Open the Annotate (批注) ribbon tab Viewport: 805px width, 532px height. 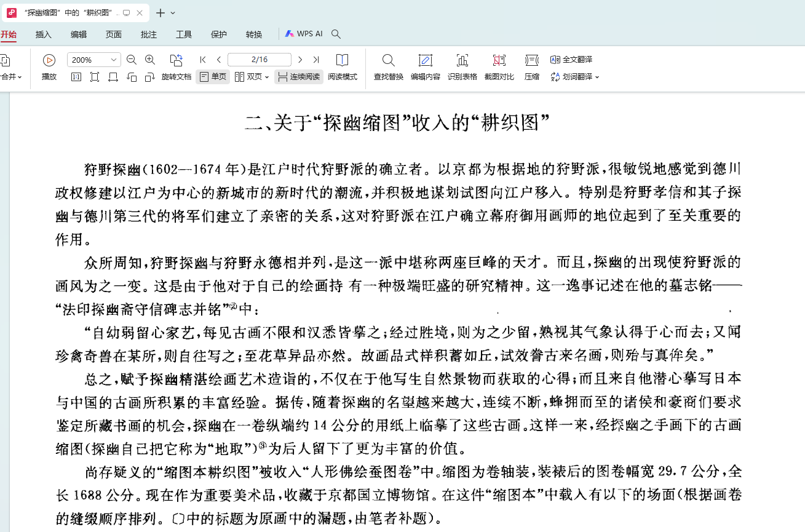(x=149, y=34)
